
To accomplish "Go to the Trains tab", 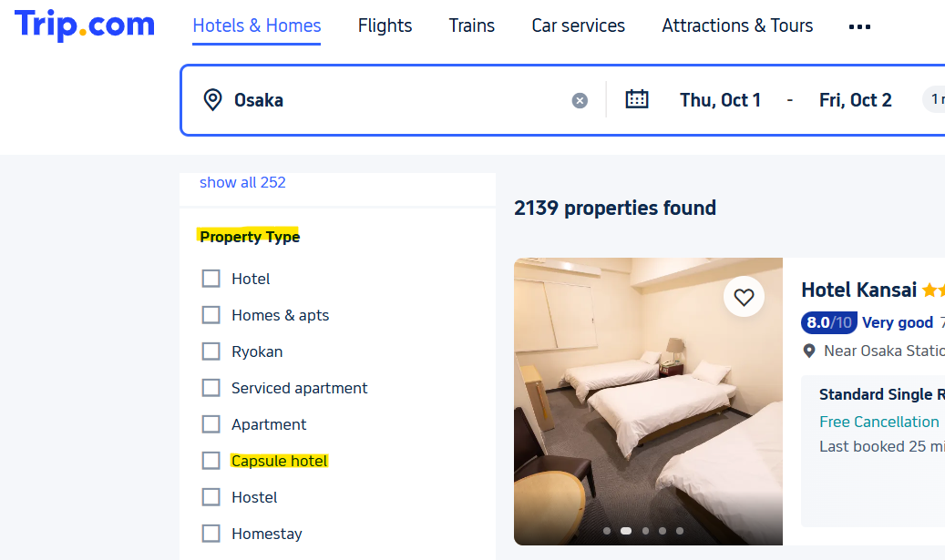I will [x=472, y=25].
